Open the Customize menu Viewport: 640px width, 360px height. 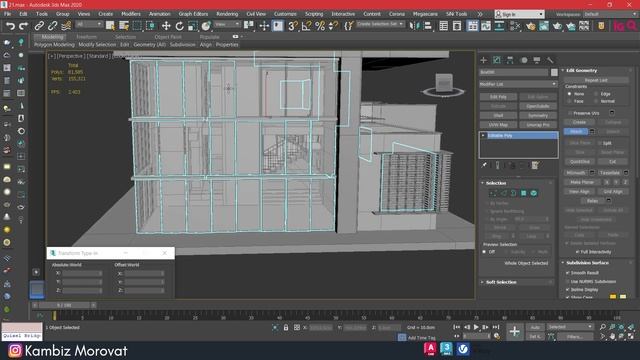click(285, 14)
